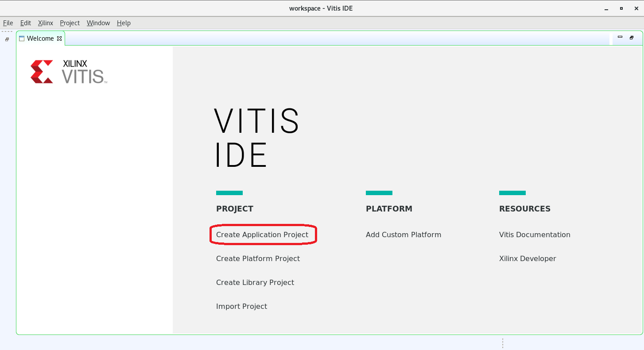Select the Welcome tab
This screenshot has height=350, width=644.
pyautogui.click(x=40, y=38)
